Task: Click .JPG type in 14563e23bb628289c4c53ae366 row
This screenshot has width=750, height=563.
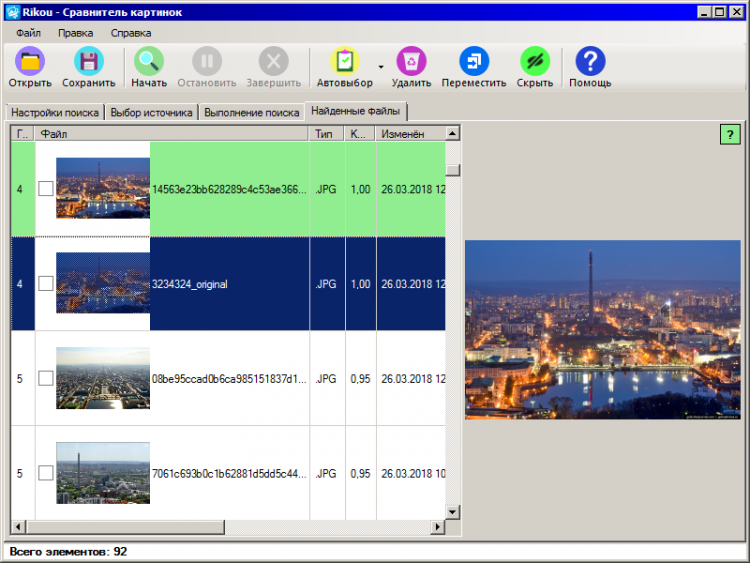Action: [326, 189]
